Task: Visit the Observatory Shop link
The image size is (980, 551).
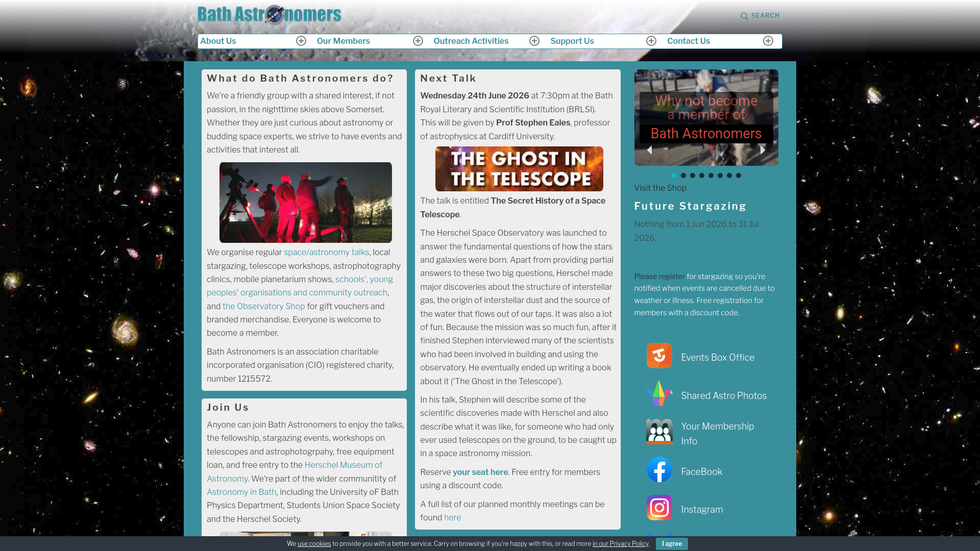Action: [263, 307]
